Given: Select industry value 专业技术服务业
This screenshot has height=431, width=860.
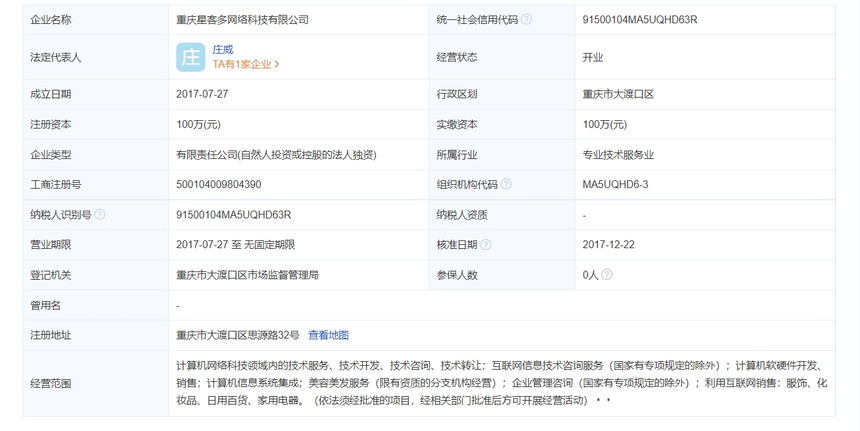Looking at the screenshot, I should click(x=618, y=155).
